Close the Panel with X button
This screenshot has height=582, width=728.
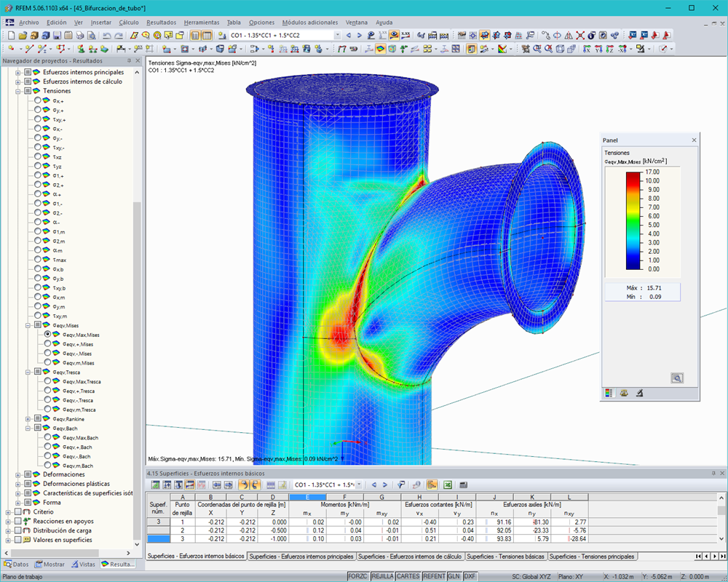coord(694,140)
